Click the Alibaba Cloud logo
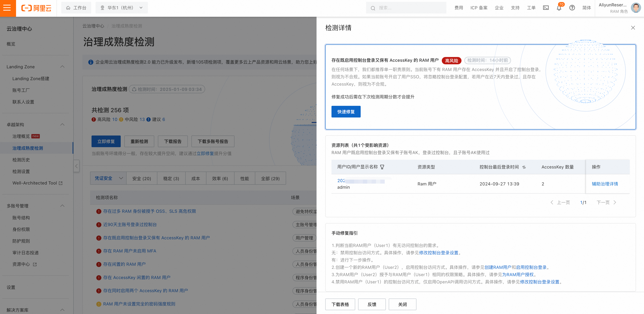644x314 pixels. pos(36,8)
